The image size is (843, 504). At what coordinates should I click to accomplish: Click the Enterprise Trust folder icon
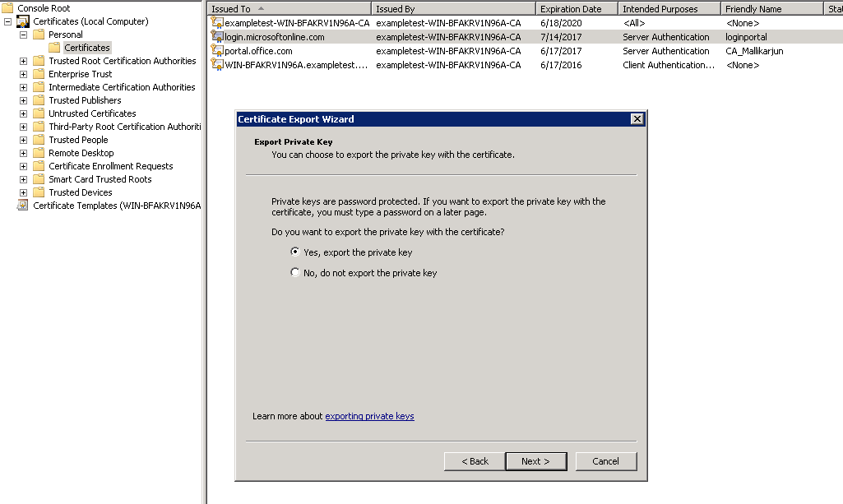[x=39, y=74]
